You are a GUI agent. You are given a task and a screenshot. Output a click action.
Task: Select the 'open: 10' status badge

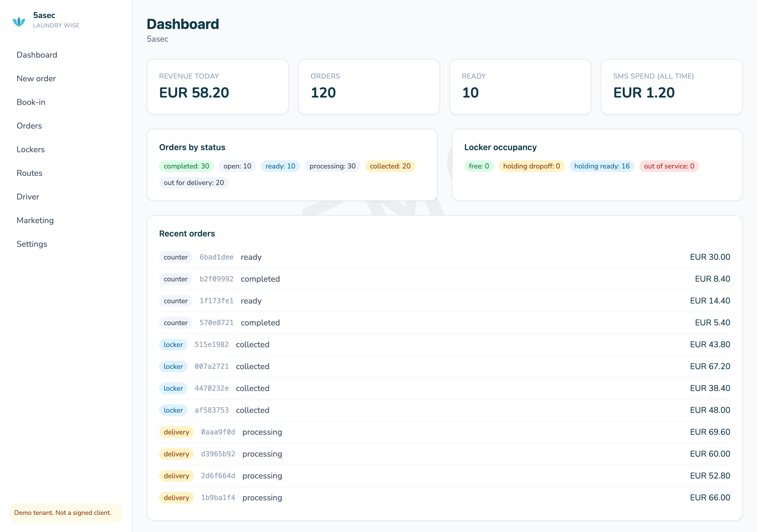tap(237, 166)
